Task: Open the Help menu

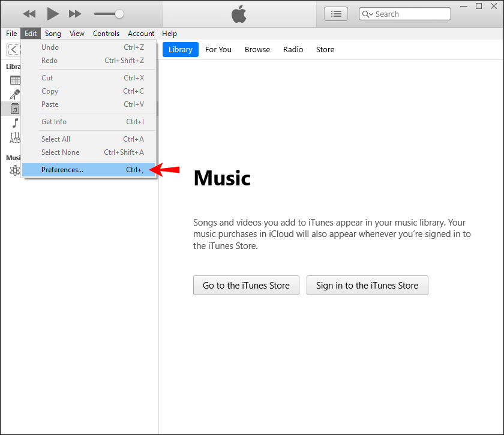Action: 169,34
